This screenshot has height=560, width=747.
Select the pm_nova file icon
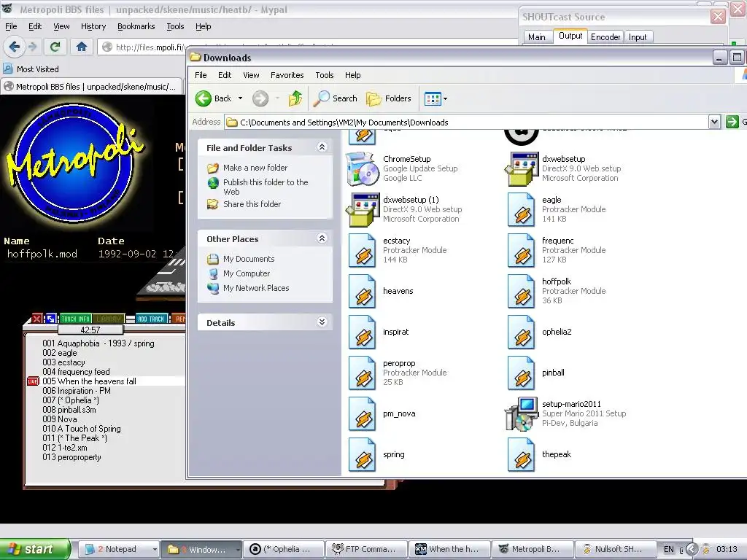[x=362, y=414]
